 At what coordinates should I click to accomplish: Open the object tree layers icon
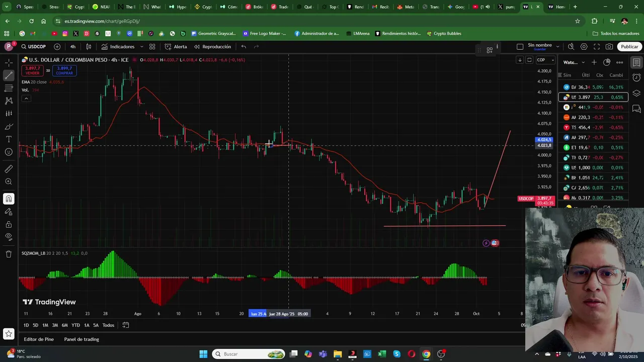[636, 94]
